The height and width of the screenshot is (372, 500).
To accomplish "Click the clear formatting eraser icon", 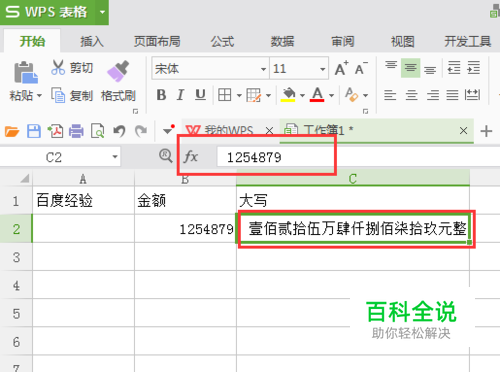I will 351,95.
